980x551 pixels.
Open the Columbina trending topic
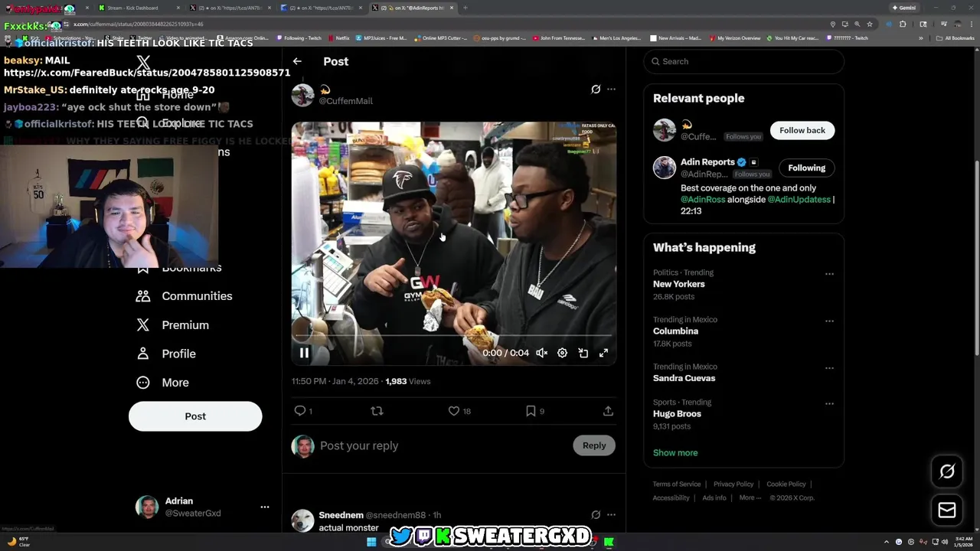pyautogui.click(x=675, y=331)
